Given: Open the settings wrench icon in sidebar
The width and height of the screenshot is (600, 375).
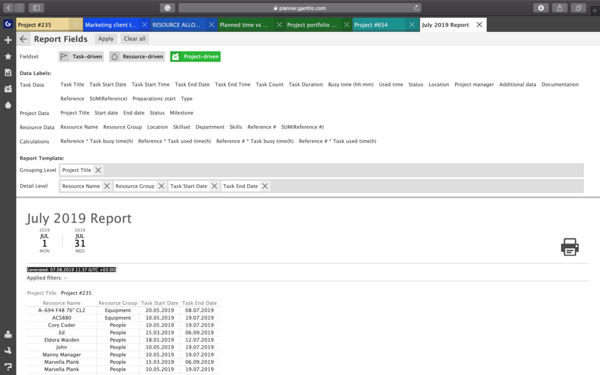Looking at the screenshot, I should (8, 350).
